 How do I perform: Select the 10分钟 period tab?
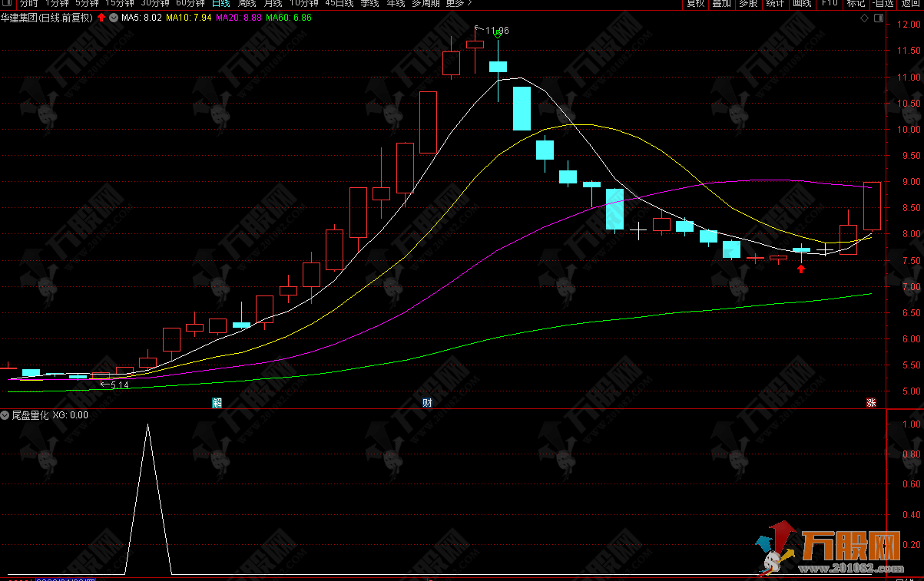click(x=303, y=3)
